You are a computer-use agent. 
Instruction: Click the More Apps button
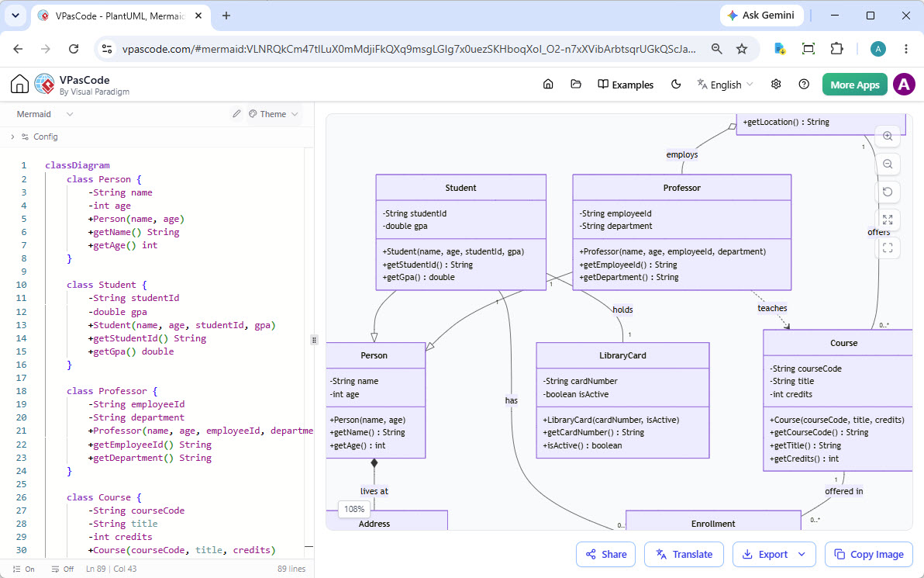click(x=854, y=85)
